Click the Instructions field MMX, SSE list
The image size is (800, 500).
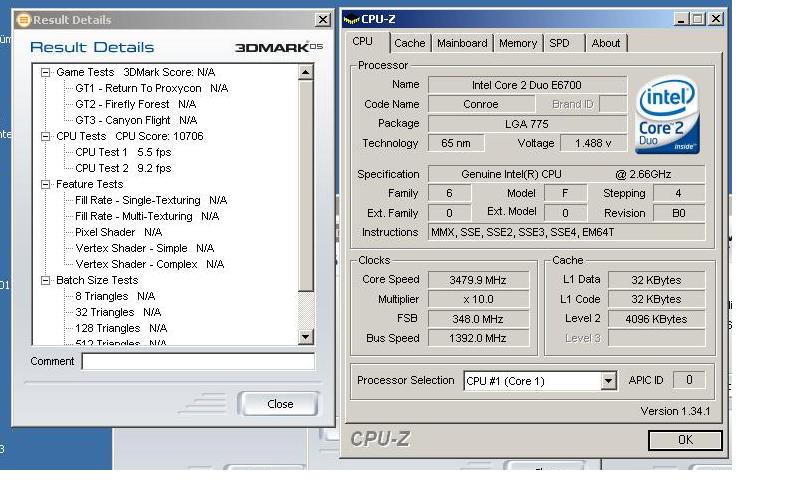tap(566, 233)
